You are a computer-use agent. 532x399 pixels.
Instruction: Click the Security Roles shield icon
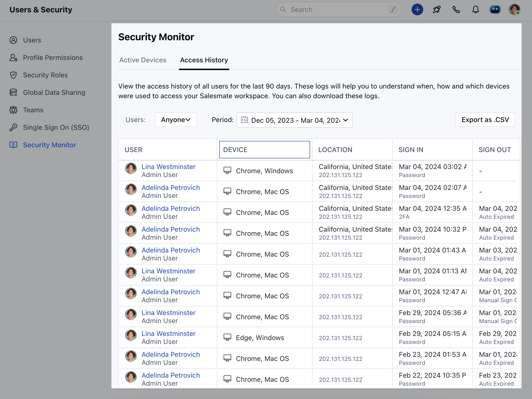coord(13,75)
